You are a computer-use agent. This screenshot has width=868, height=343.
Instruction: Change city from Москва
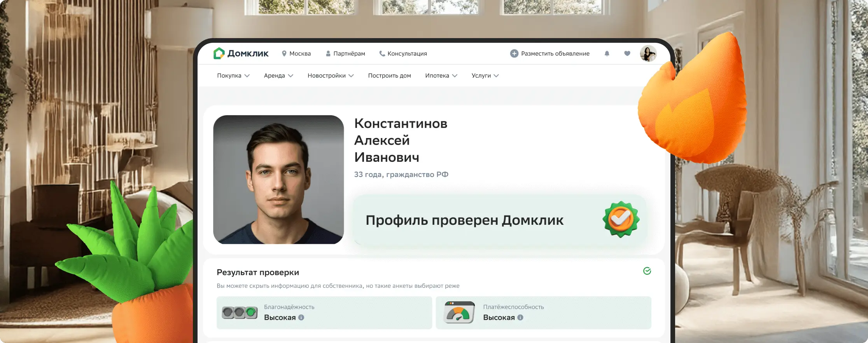tap(296, 54)
